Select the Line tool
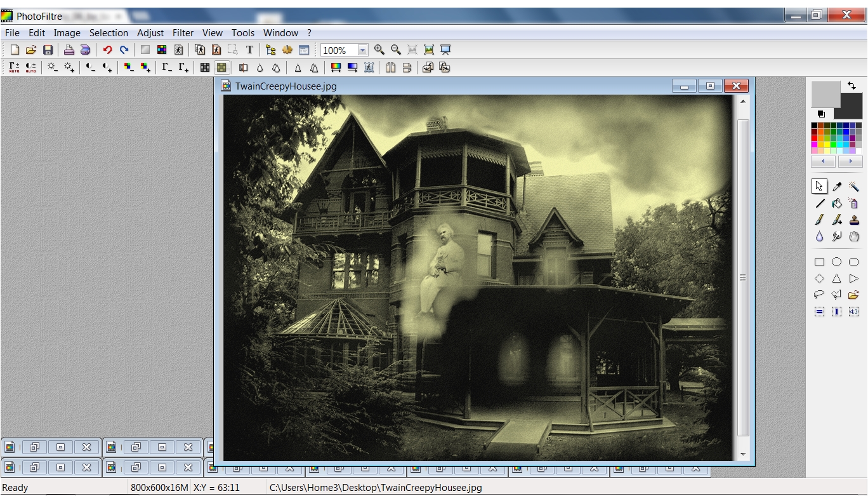This screenshot has height=503, width=868. pyautogui.click(x=820, y=204)
